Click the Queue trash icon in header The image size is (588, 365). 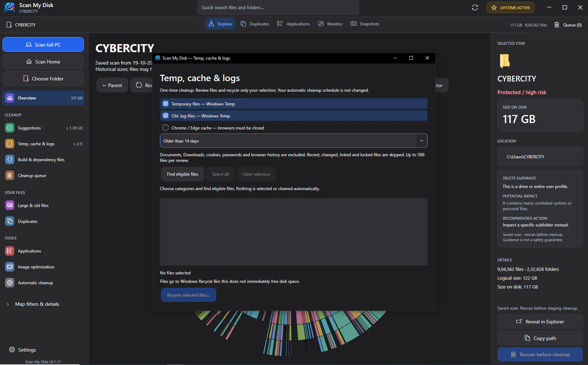(x=557, y=25)
